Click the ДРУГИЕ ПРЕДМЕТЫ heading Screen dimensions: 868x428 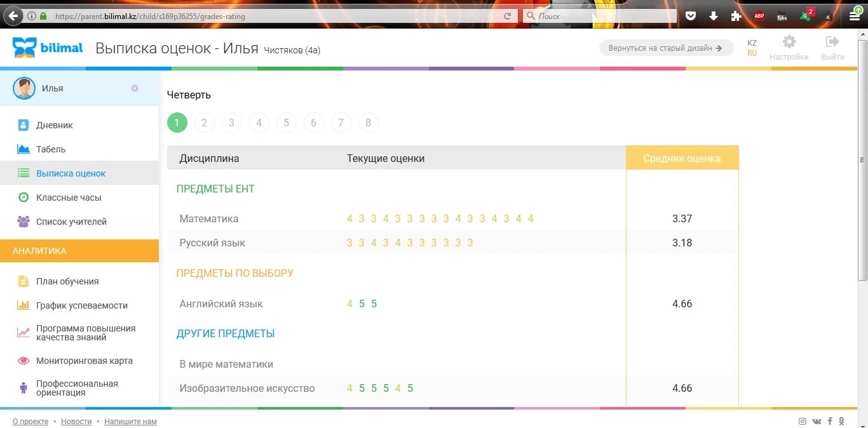coord(226,333)
